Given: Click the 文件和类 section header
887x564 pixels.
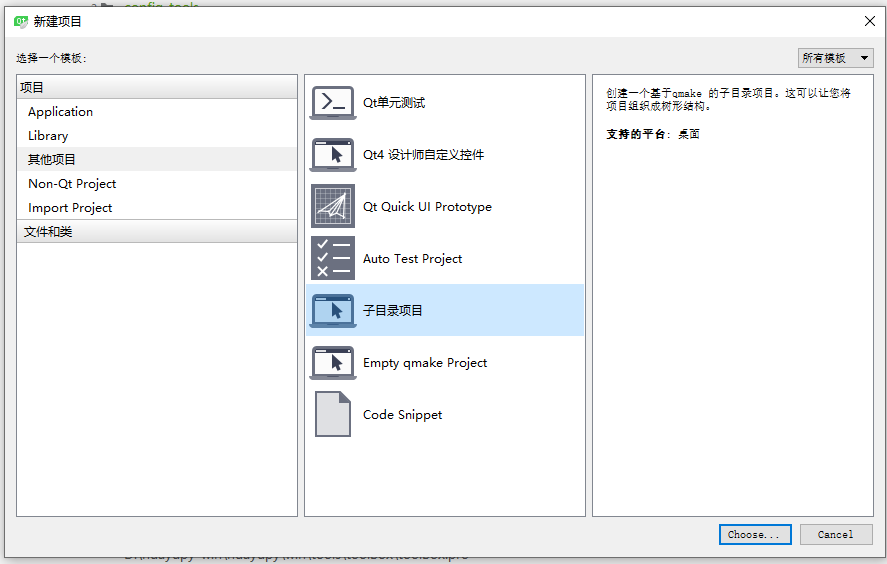Looking at the screenshot, I should [157, 231].
